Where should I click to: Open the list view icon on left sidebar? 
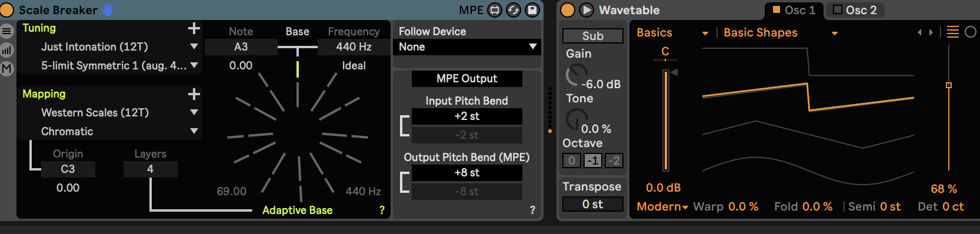6,32
